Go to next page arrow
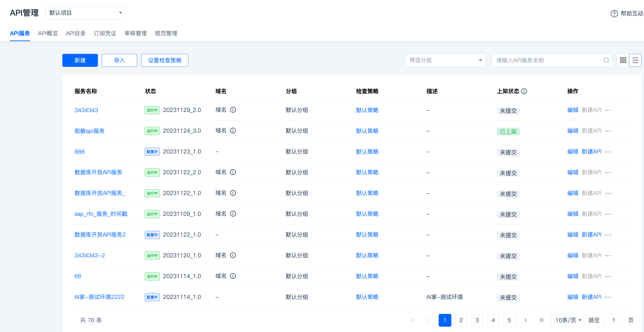Image resolution: width=644 pixels, height=332 pixels. tap(525, 320)
